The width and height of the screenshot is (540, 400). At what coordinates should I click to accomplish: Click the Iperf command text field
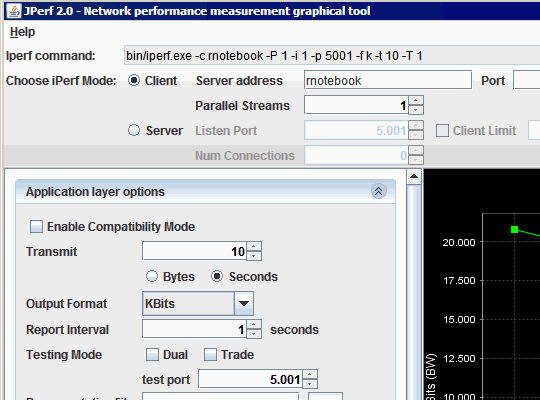click(x=332, y=55)
